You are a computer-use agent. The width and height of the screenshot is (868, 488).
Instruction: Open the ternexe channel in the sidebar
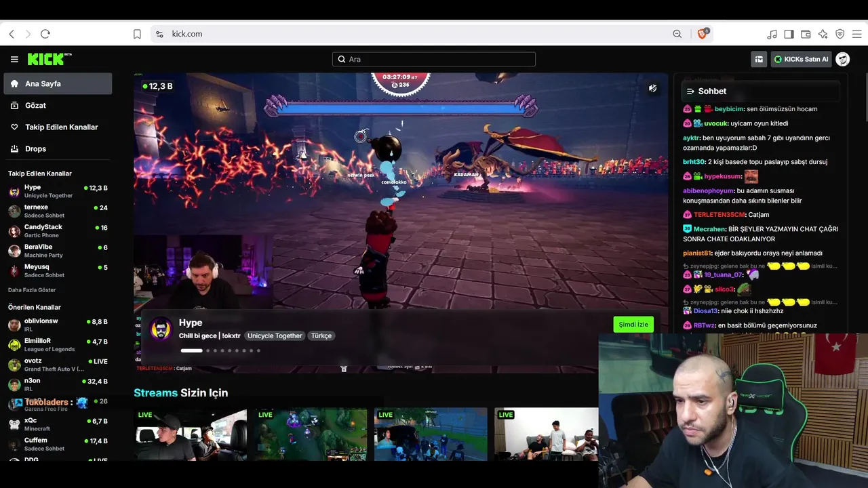pos(58,211)
